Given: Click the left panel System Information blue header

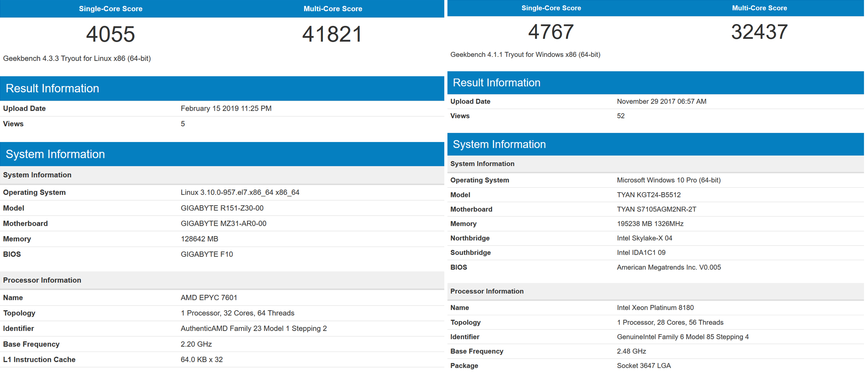Looking at the screenshot, I should 222,154.
